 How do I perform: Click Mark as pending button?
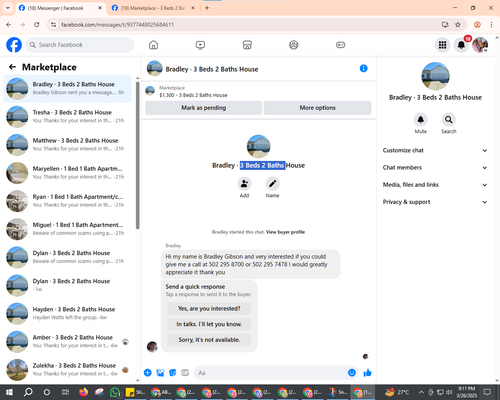203,108
